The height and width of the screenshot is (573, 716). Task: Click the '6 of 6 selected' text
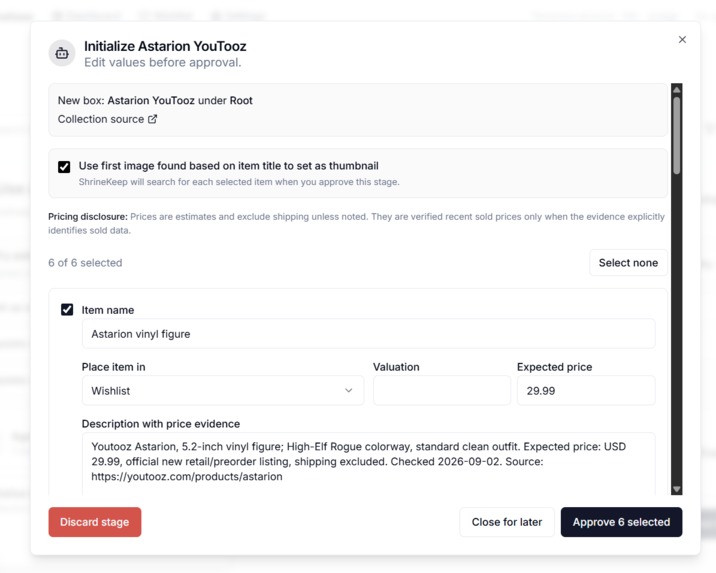click(x=85, y=263)
